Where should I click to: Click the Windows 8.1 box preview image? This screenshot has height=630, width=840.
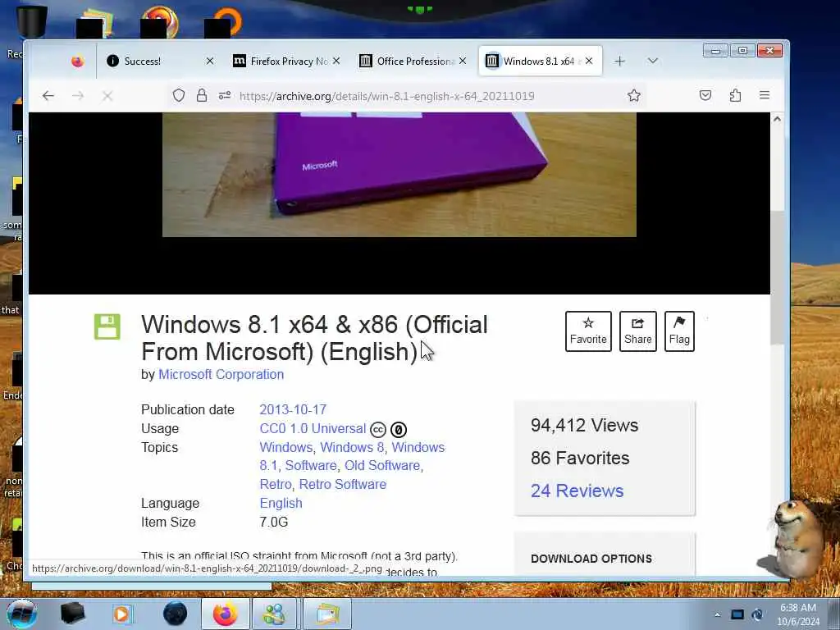coord(399,174)
